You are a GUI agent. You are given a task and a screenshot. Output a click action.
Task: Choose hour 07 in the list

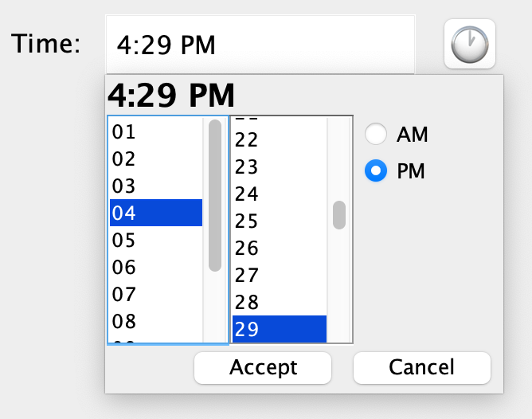coord(156,295)
